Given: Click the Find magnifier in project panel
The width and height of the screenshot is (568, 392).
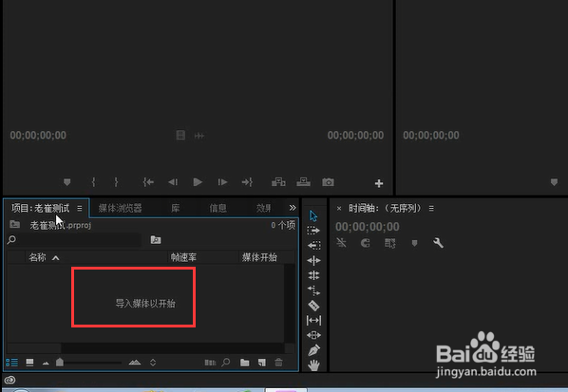Looking at the screenshot, I should 226,362.
